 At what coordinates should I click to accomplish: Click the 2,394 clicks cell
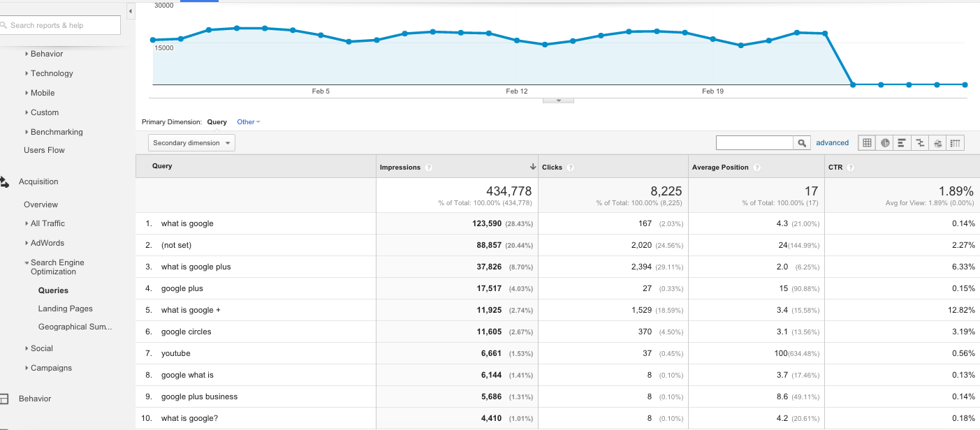641,267
